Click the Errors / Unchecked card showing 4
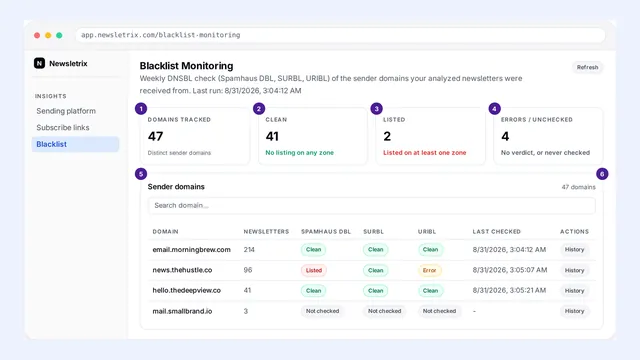640x360 pixels. pyautogui.click(x=548, y=136)
